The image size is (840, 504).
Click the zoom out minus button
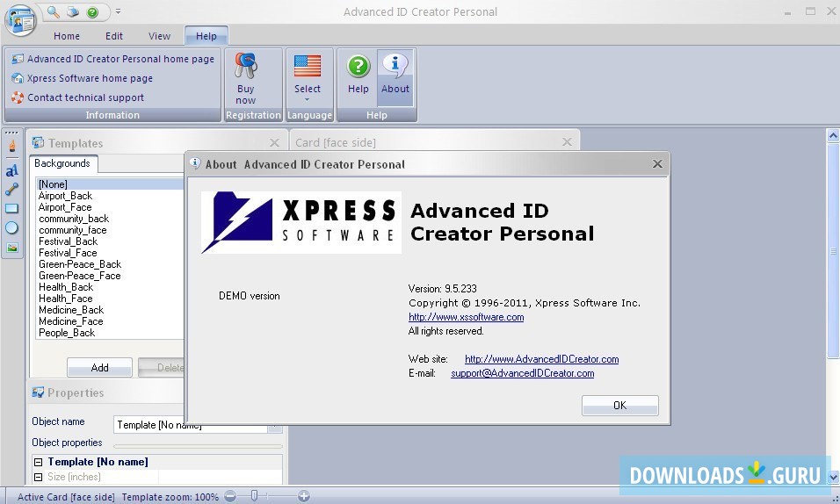point(230,496)
